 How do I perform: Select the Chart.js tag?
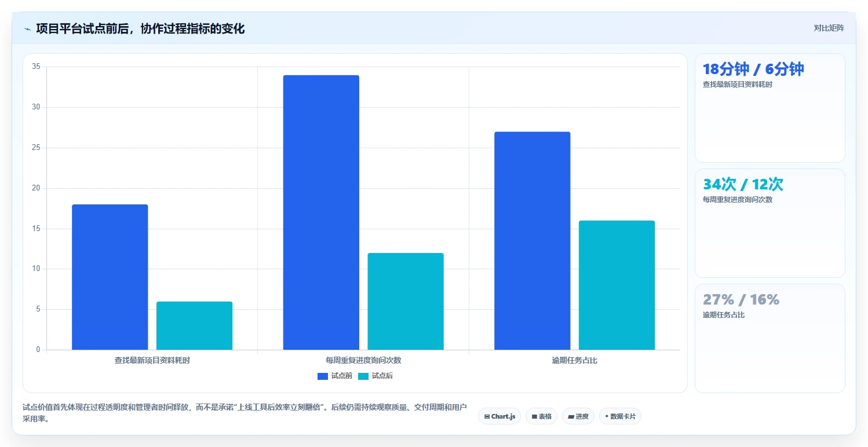click(499, 416)
